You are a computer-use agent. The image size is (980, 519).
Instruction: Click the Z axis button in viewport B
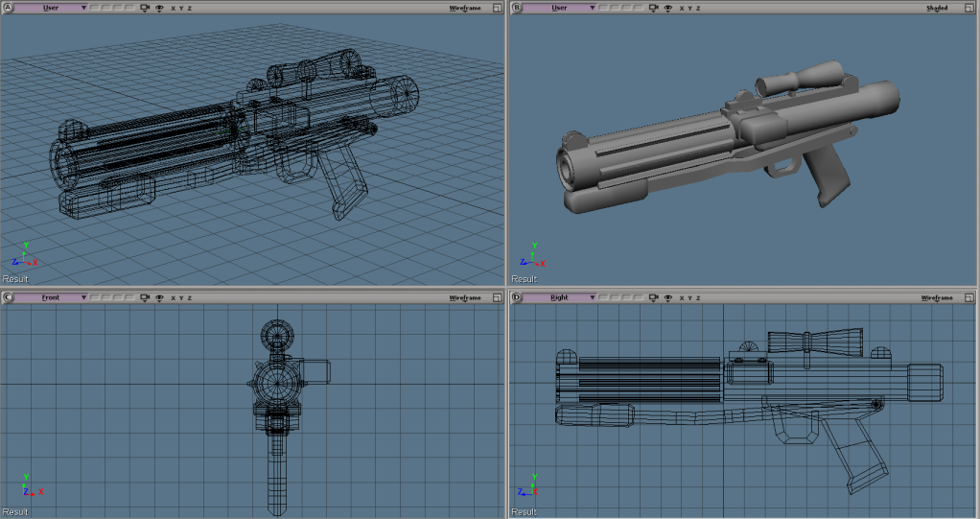click(698, 8)
